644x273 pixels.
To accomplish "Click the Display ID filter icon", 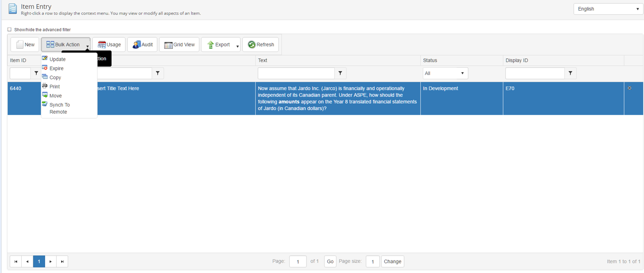I will coord(570,73).
